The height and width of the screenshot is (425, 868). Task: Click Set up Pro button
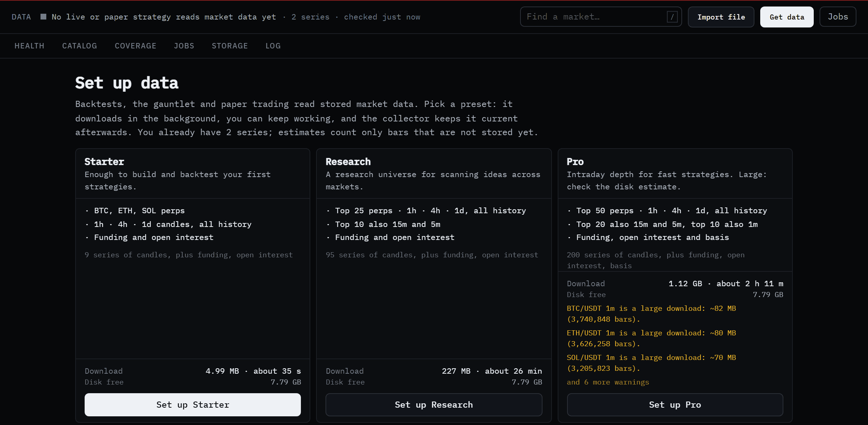point(675,405)
